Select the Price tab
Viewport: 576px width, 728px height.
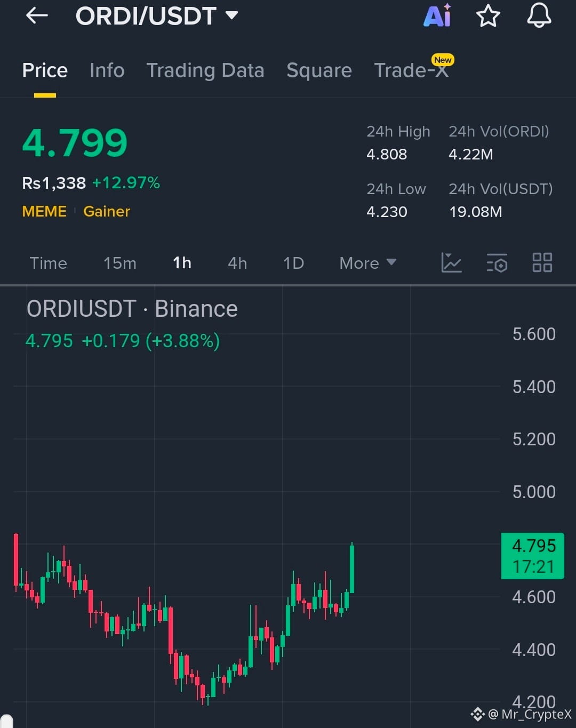[45, 70]
